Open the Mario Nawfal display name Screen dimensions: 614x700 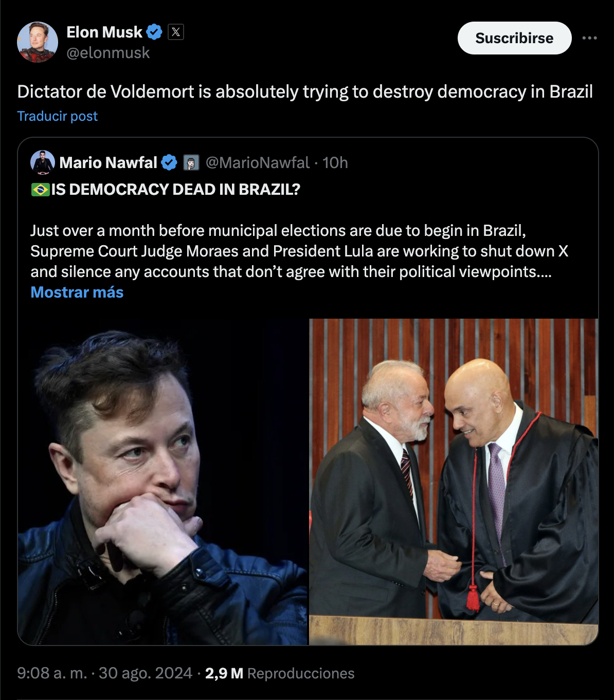tap(108, 163)
